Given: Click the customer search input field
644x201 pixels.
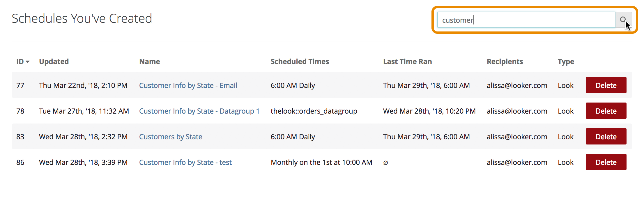Looking at the screenshot, I should pyautogui.click(x=526, y=20).
